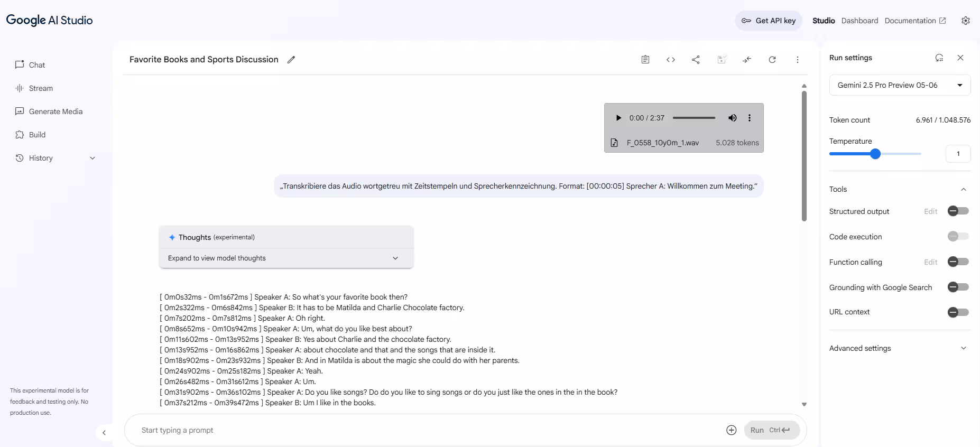The image size is (980, 447).
Task: Open the Chat section in sidebar
Action: 30,65
